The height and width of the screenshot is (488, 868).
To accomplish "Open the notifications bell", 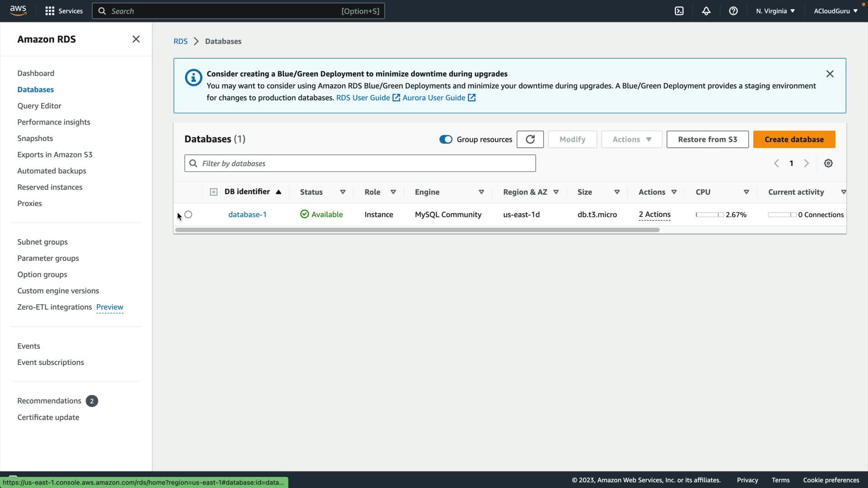I will coord(706,11).
